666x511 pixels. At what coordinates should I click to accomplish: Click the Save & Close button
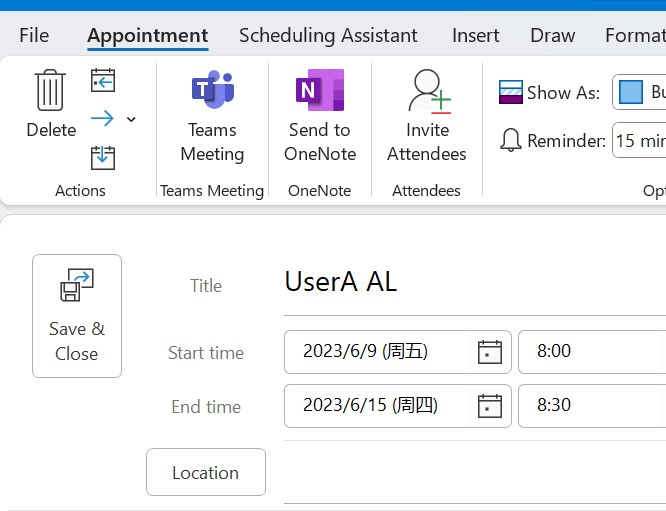77,316
